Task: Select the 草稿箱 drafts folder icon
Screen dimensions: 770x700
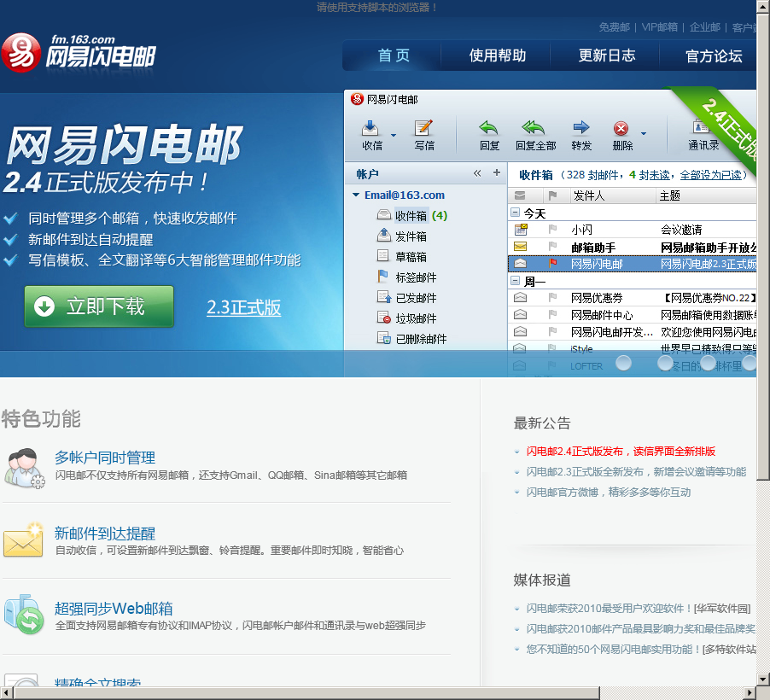Action: [383, 255]
